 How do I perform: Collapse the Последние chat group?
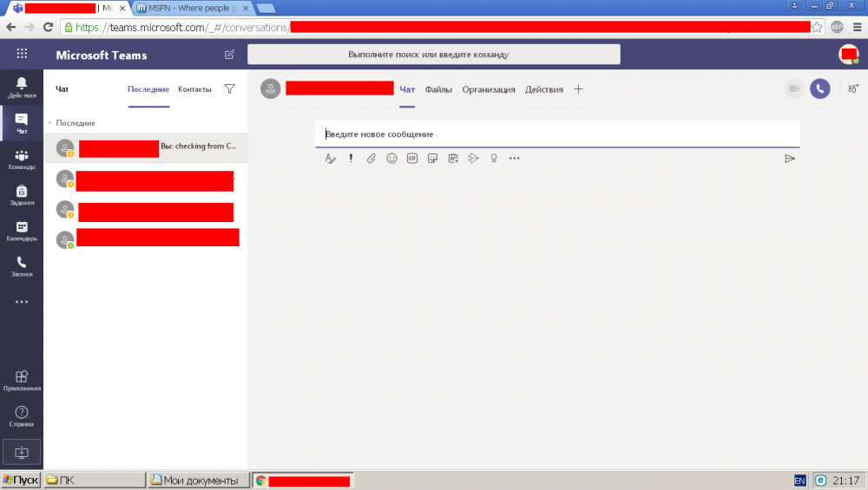[x=49, y=123]
